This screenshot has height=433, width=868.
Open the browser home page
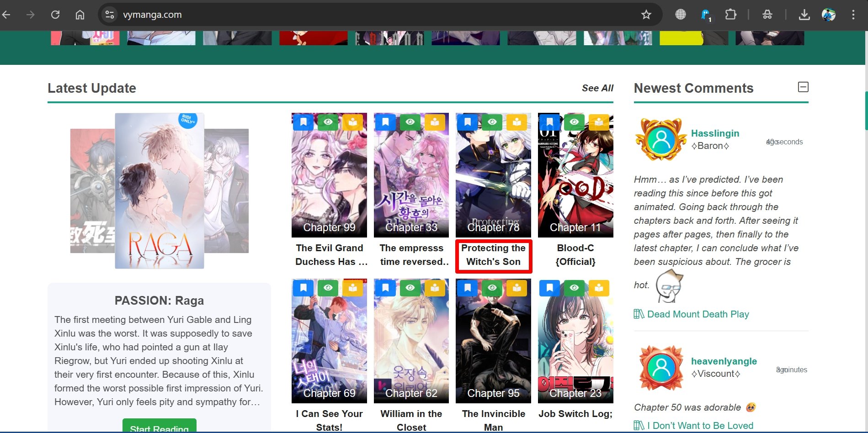pos(80,15)
